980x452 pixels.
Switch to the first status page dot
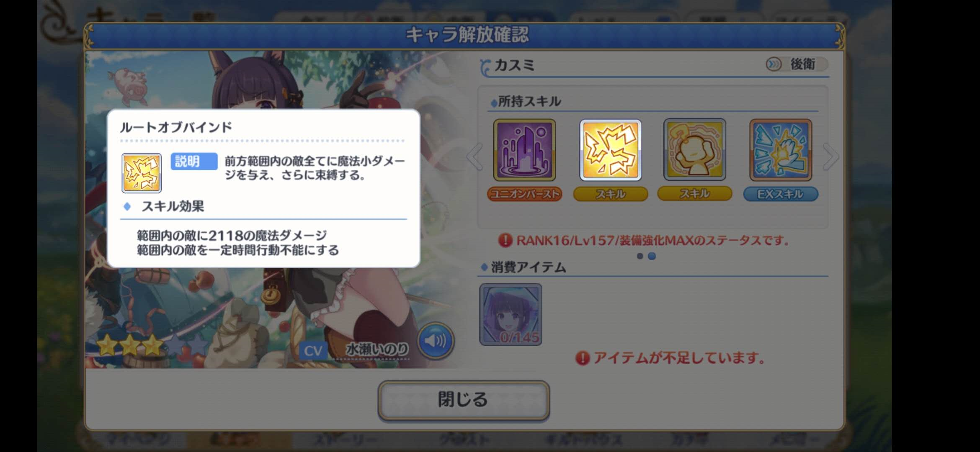[x=640, y=256]
